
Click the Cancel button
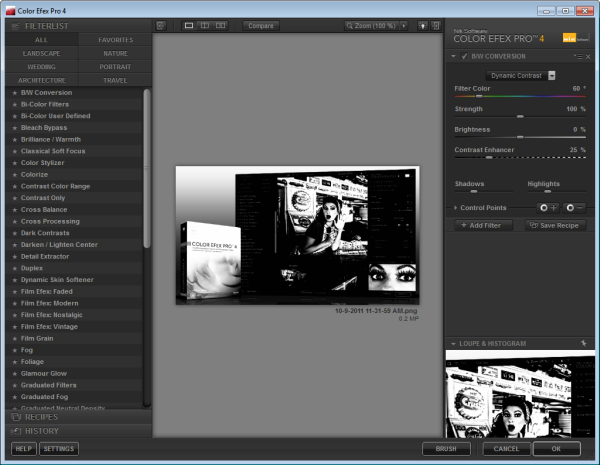pyautogui.click(x=506, y=449)
